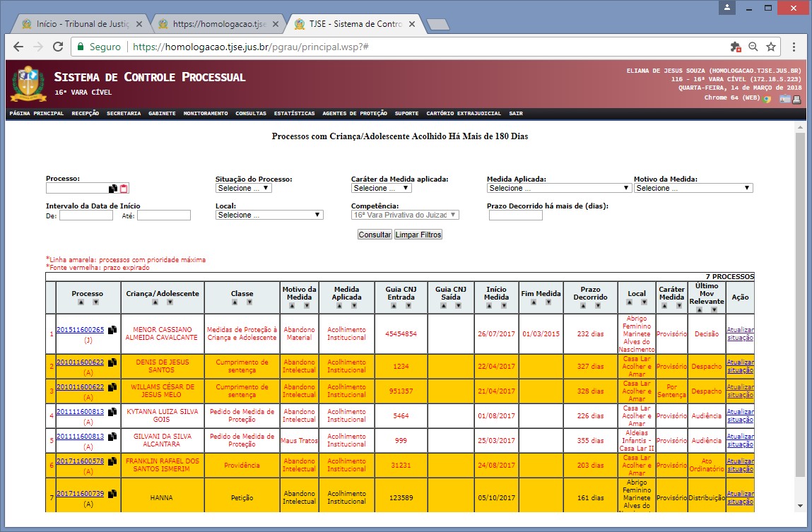Open the Estatísticas menu
Image resolution: width=812 pixels, height=532 pixels.
294,113
